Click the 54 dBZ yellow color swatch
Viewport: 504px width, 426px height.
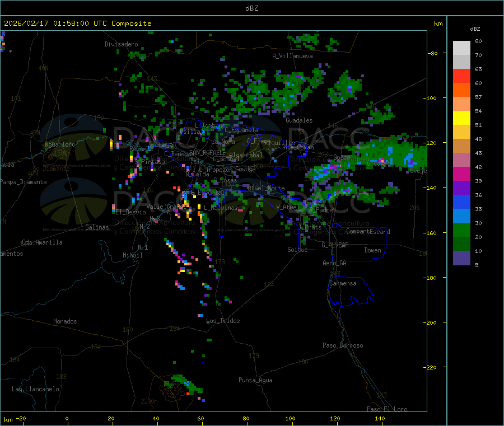(x=461, y=118)
